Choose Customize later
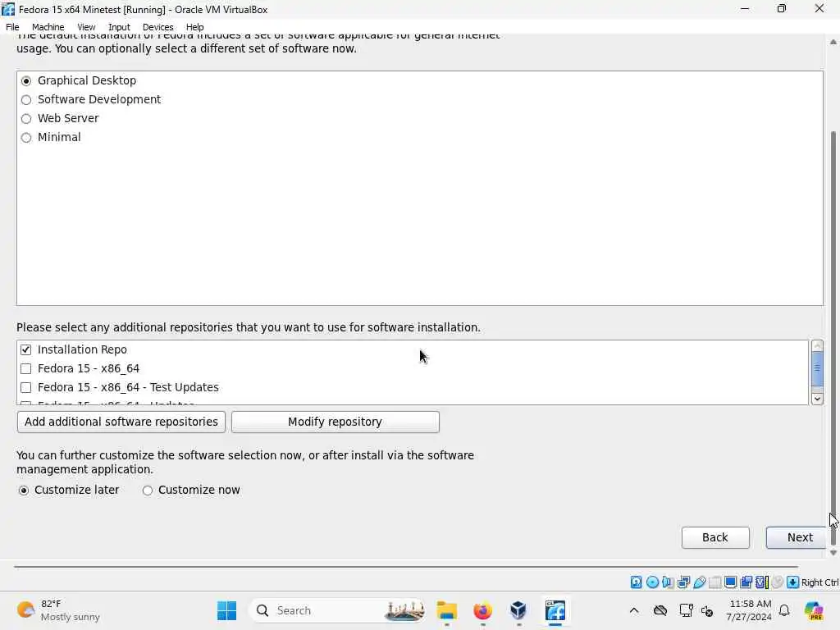 tap(68, 491)
